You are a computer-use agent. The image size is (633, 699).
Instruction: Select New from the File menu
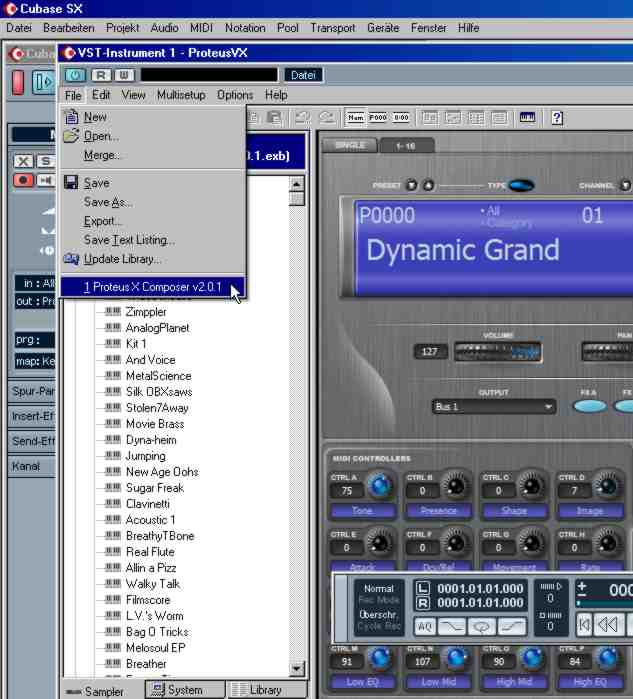pos(153,117)
